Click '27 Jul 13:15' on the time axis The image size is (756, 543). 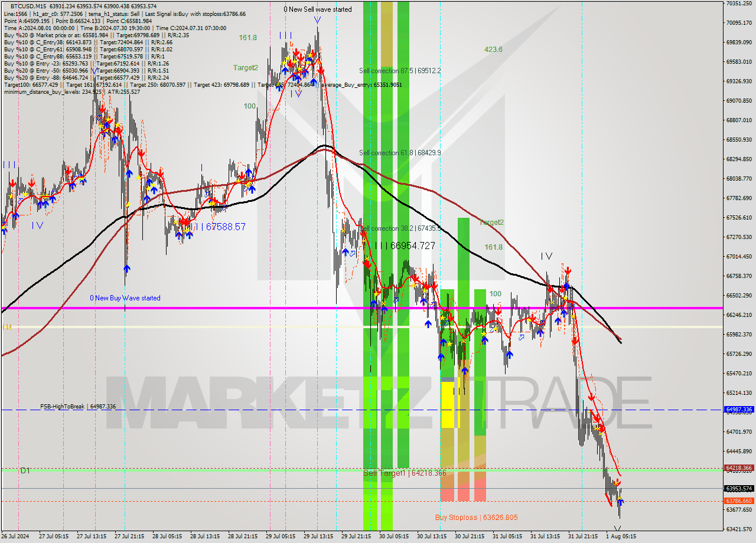click(x=91, y=537)
